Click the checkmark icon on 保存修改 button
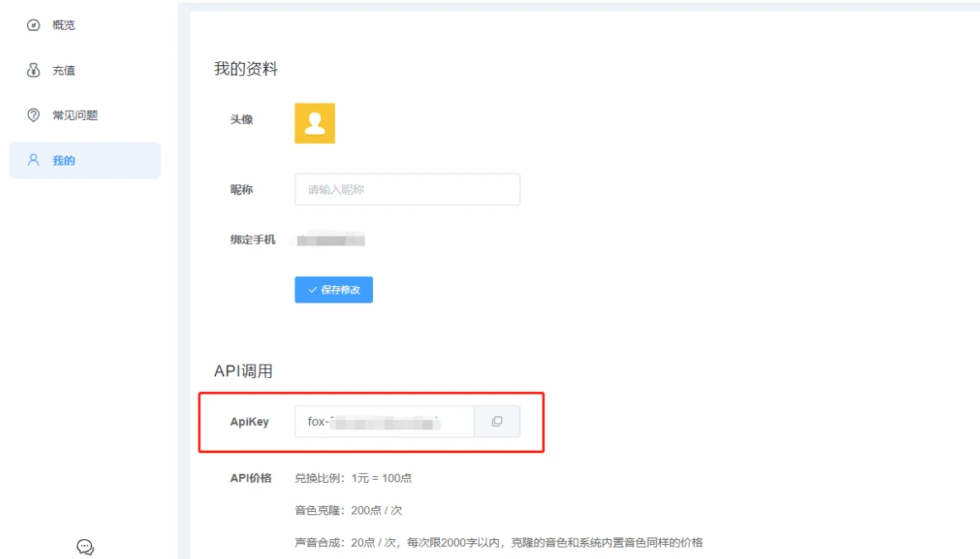 point(312,289)
